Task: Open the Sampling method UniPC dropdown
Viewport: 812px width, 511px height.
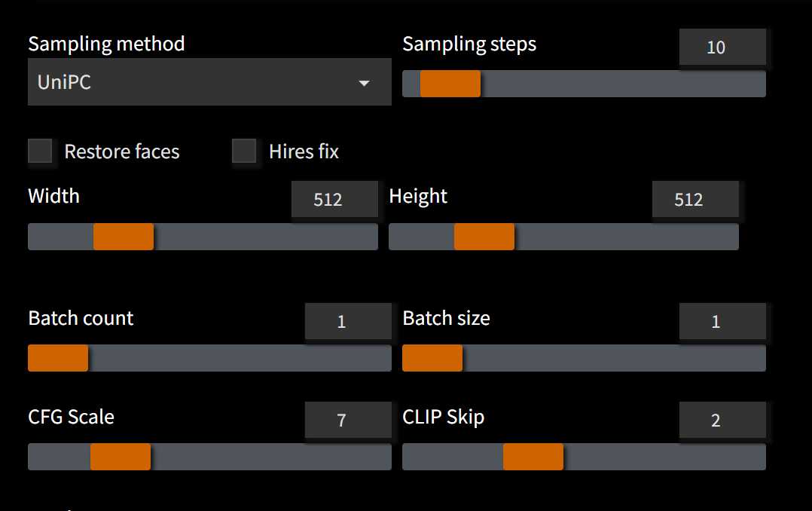Action: [x=209, y=82]
